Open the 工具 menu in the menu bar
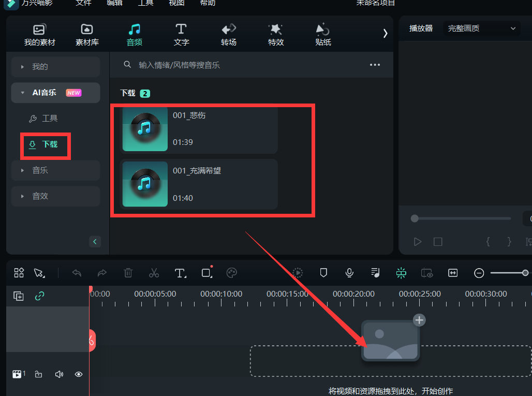This screenshot has width=532, height=396. 145,3
